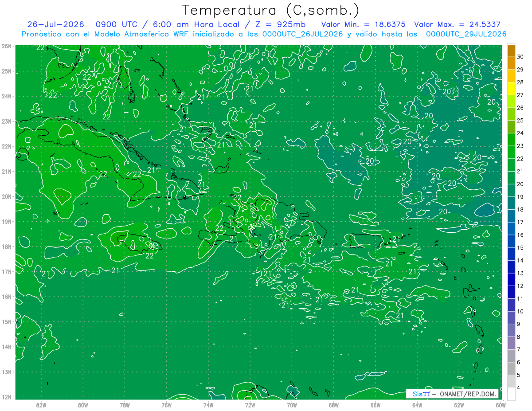The height and width of the screenshot is (411, 532).
Task: Click the '6:00 am Hora Local' text
Action: [x=196, y=24]
